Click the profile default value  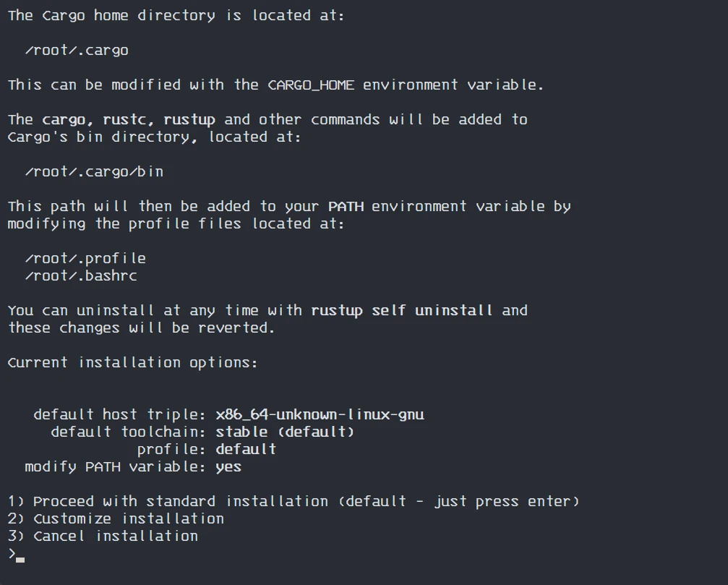[246, 450]
